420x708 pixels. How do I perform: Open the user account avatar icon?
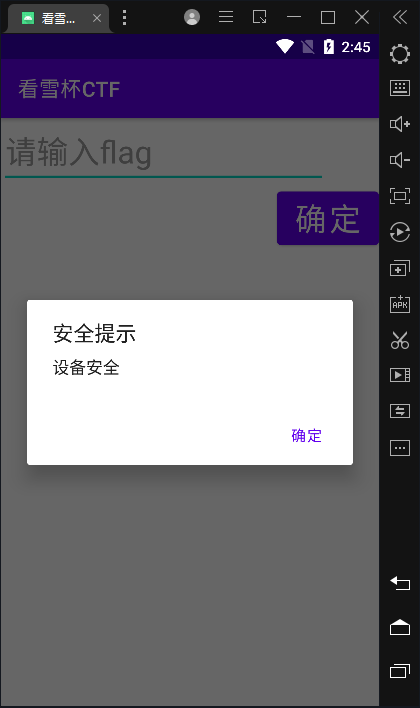[x=192, y=17]
